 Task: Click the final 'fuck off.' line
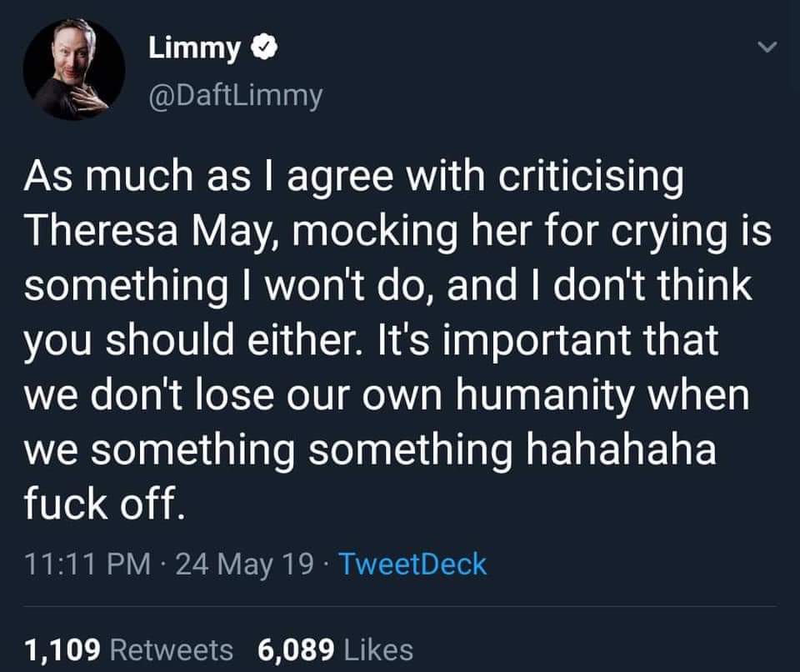click(x=102, y=503)
